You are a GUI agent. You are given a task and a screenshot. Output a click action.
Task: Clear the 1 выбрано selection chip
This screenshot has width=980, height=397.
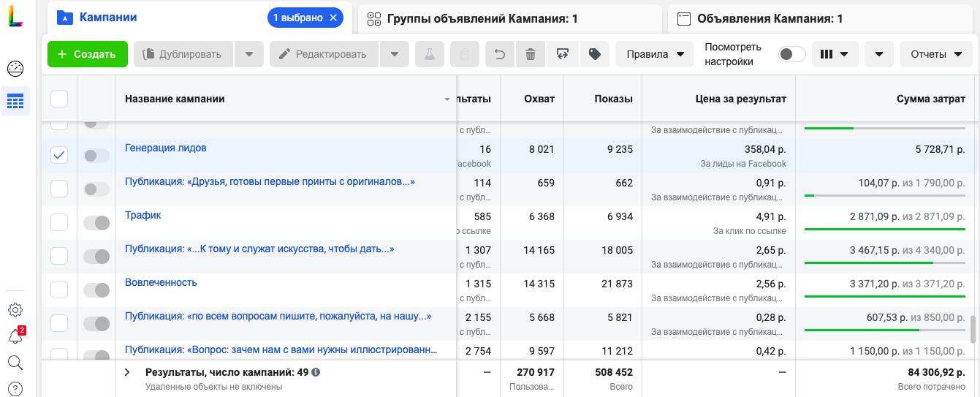(x=334, y=18)
